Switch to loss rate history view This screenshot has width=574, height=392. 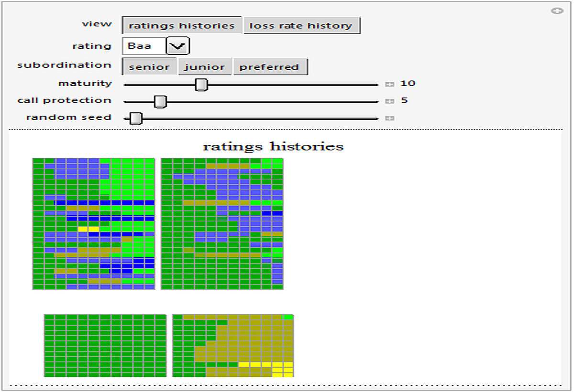(x=301, y=25)
